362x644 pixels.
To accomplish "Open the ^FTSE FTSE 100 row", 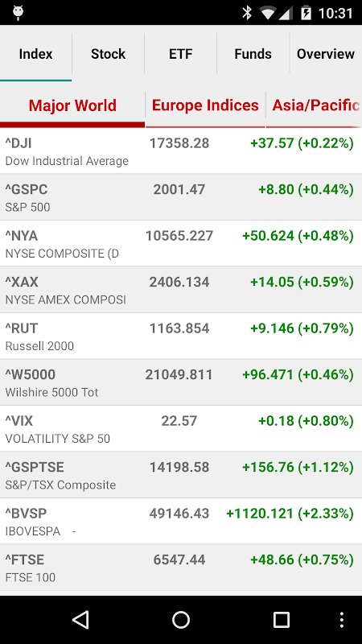I will [181, 568].
